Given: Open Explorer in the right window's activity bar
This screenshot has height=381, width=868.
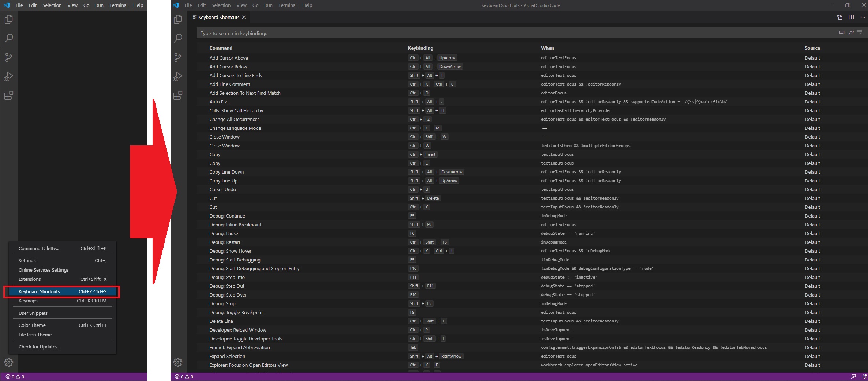Looking at the screenshot, I should click(178, 19).
